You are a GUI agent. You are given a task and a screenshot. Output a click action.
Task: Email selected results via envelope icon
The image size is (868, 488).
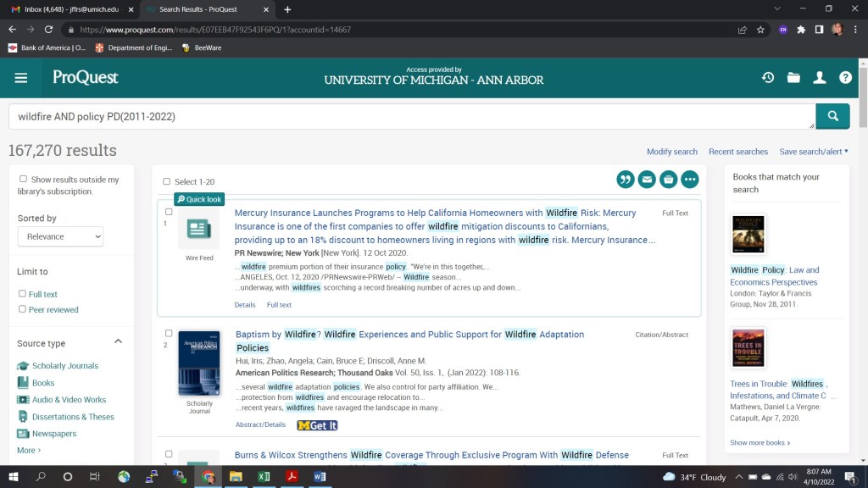647,179
